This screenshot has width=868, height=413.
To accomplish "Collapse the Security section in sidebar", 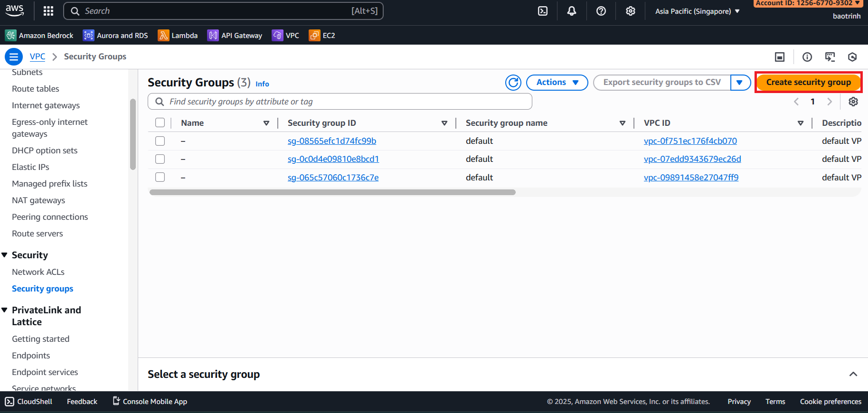I will click(5, 255).
